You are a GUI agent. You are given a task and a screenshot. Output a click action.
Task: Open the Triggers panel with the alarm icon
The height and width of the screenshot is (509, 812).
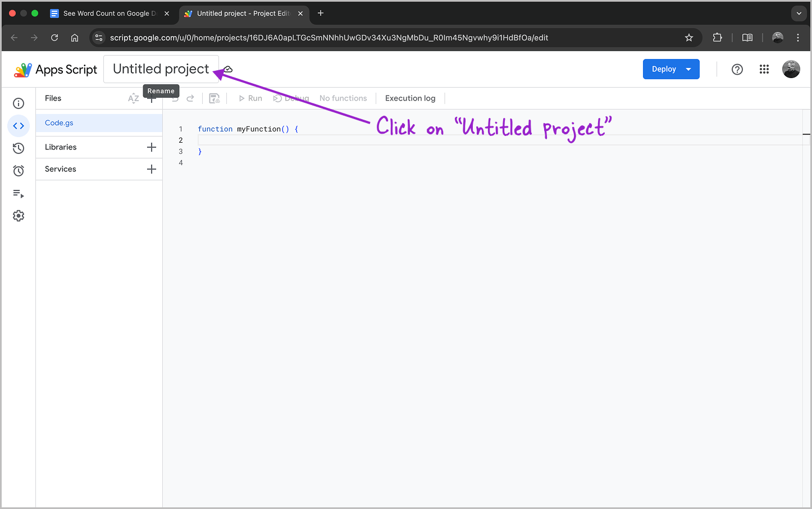(x=18, y=170)
